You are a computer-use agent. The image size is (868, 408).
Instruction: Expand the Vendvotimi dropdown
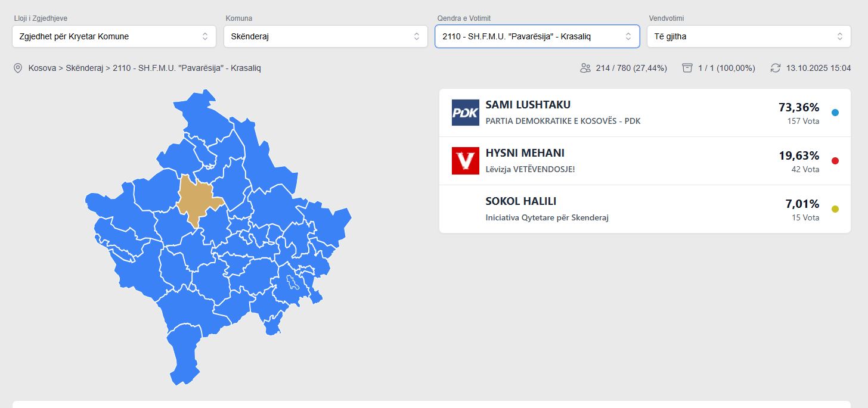coord(749,36)
